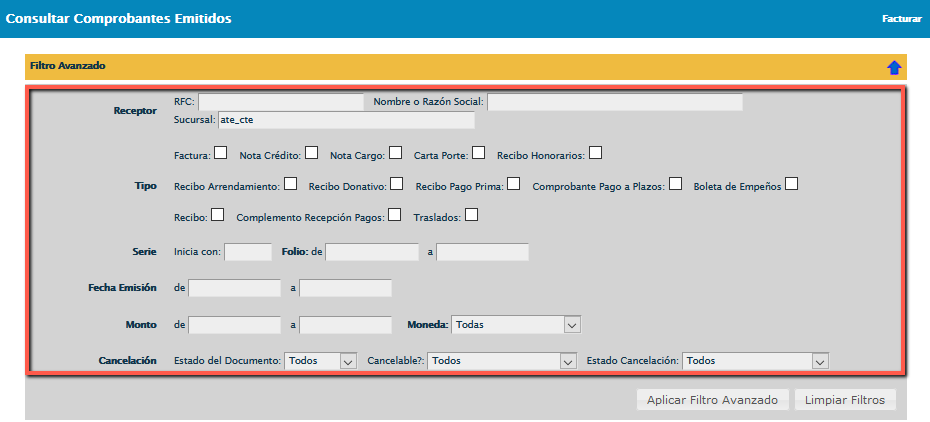Open the Moneda dropdown
930x422 pixels.
tap(516, 325)
